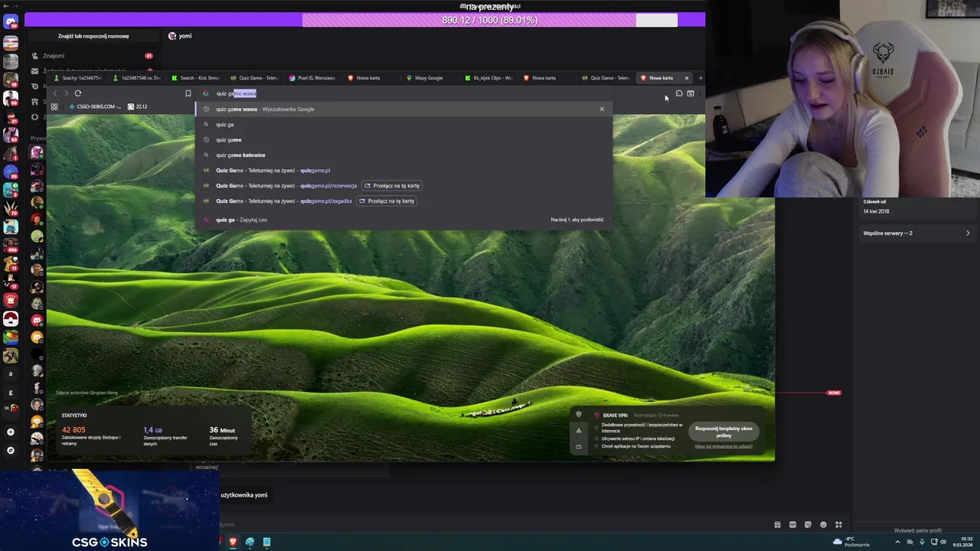Open CSGO-SKINS.COM bookmark
980x551 pixels.
click(x=94, y=106)
